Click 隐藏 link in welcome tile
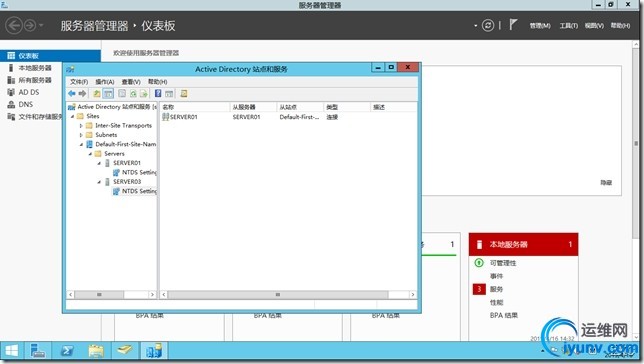Viewport: 644px width, 364px height. click(x=606, y=183)
